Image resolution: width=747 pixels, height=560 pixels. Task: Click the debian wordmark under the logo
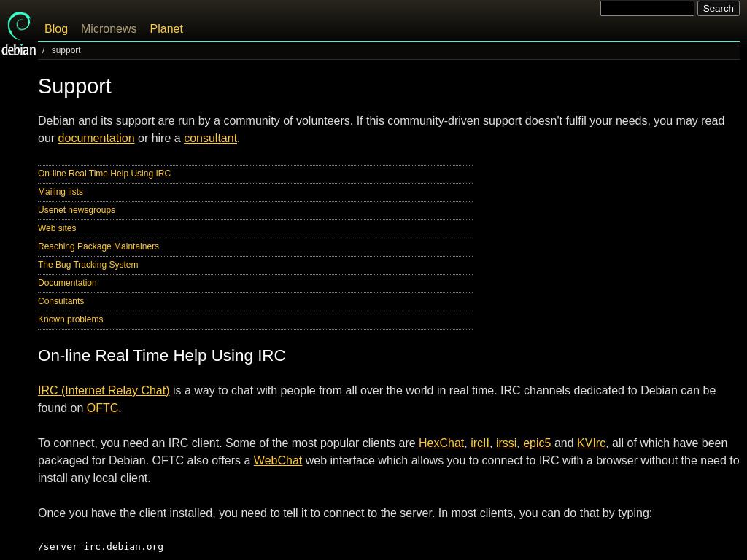[x=18, y=50]
